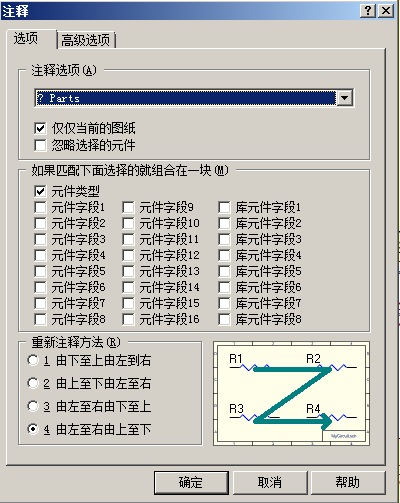
Task: Check the 元件字段16 box
Action: 128,319
